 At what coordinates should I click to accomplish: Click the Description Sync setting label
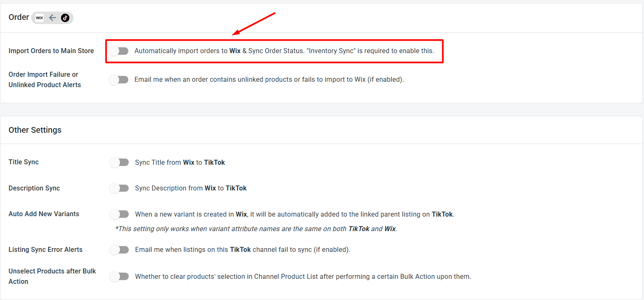pyautogui.click(x=34, y=188)
